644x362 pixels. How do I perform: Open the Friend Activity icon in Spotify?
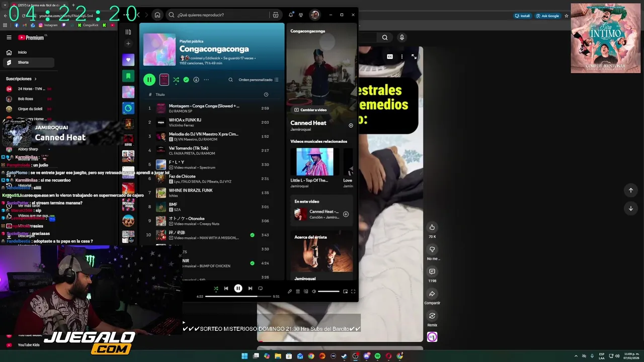(301, 15)
